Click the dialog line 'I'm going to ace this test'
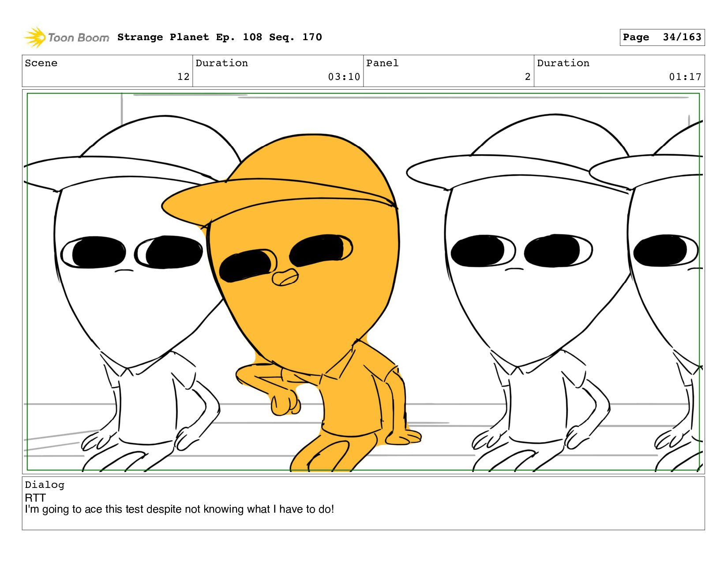 84,509
